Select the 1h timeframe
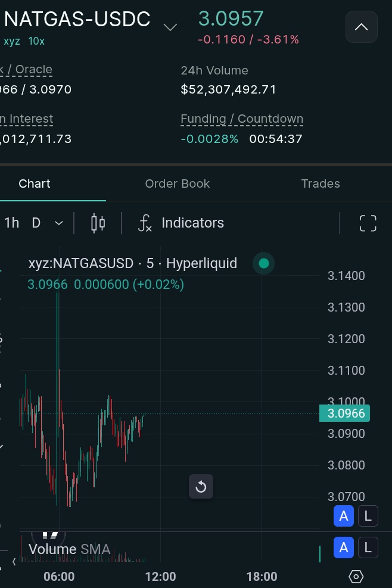 [12, 223]
